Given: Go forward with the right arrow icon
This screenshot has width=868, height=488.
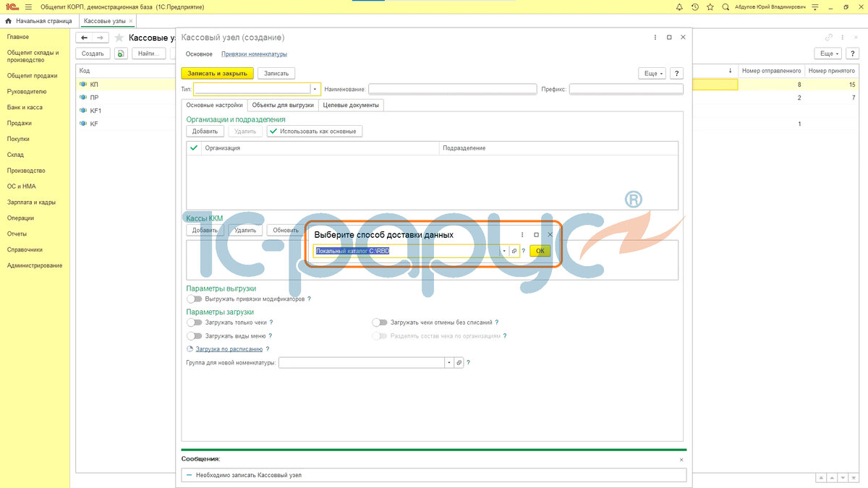Looking at the screenshot, I should pos(100,37).
